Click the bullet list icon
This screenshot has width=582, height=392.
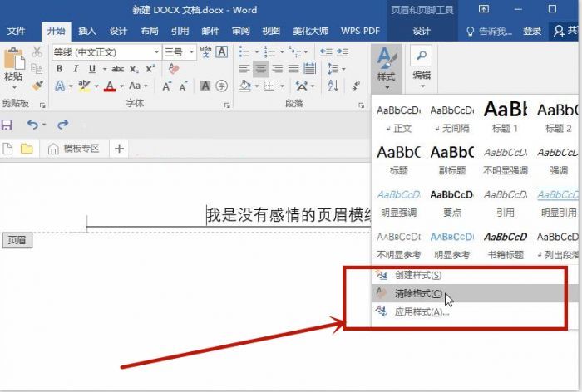click(x=244, y=51)
